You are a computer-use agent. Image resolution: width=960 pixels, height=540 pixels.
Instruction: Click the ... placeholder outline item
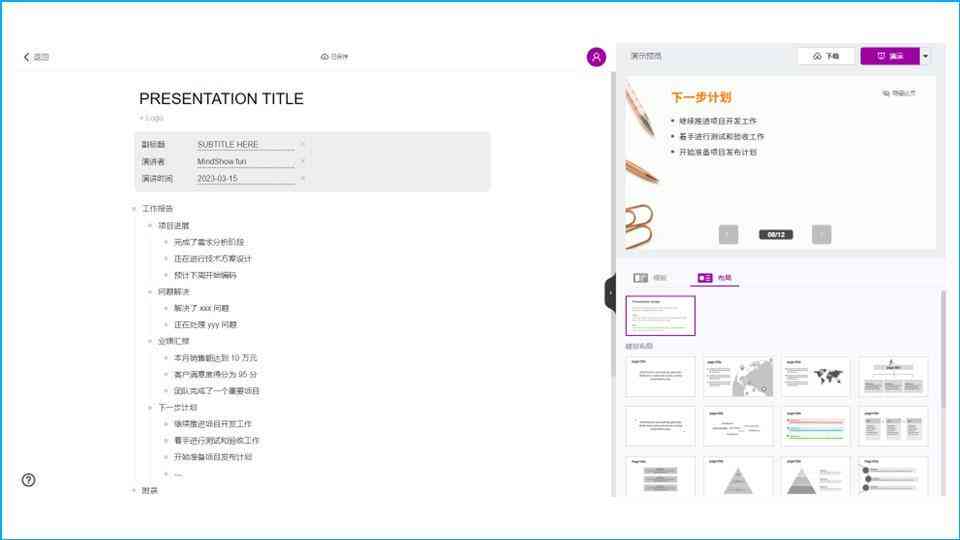(178, 474)
